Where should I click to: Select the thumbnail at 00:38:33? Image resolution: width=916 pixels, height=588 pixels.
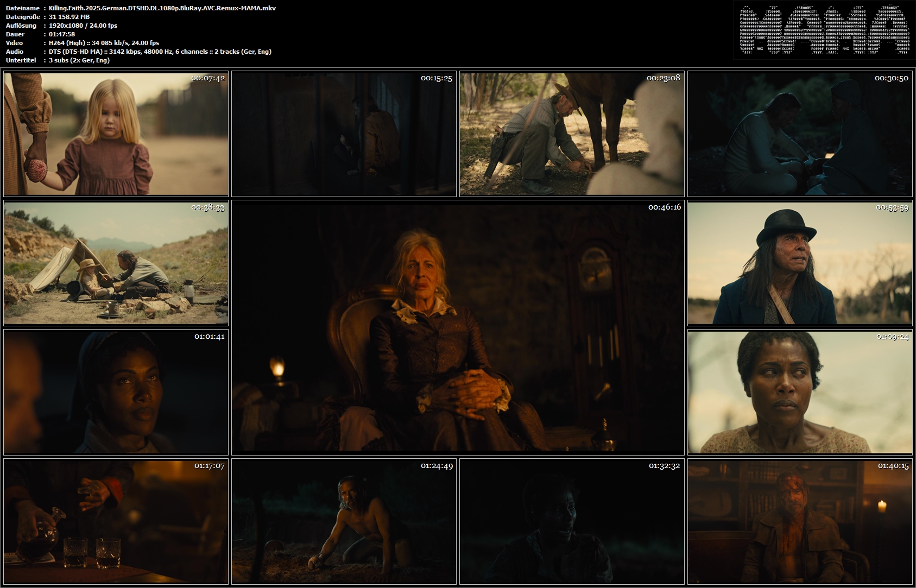point(116,263)
